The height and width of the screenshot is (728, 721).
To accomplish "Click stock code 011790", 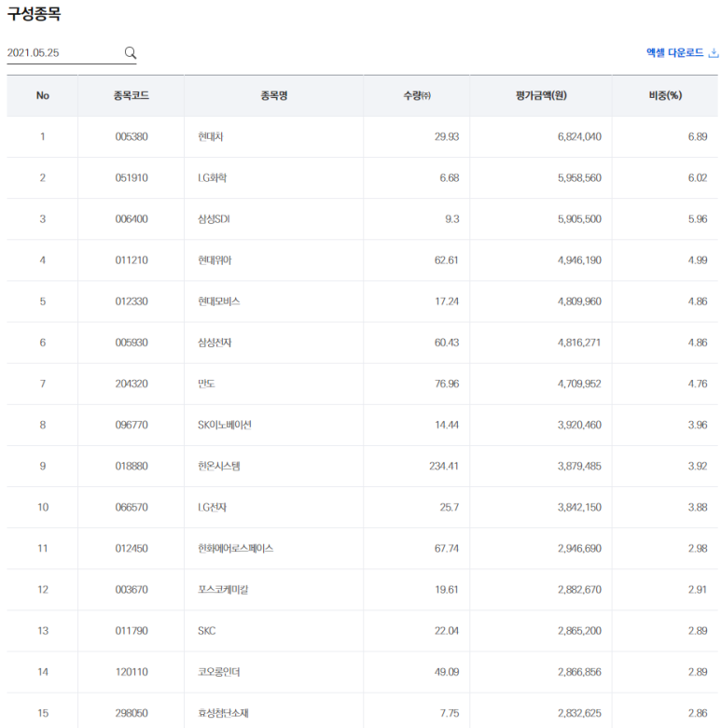I will click(132, 631).
